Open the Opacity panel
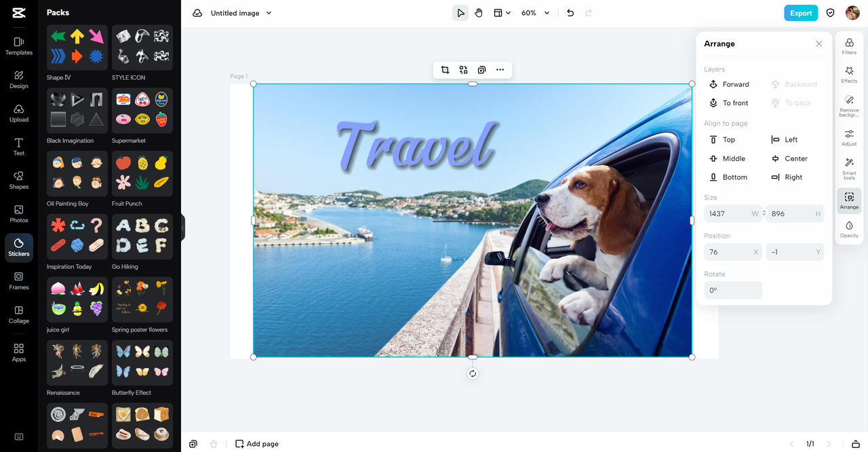The height and width of the screenshot is (452, 868). click(x=848, y=230)
